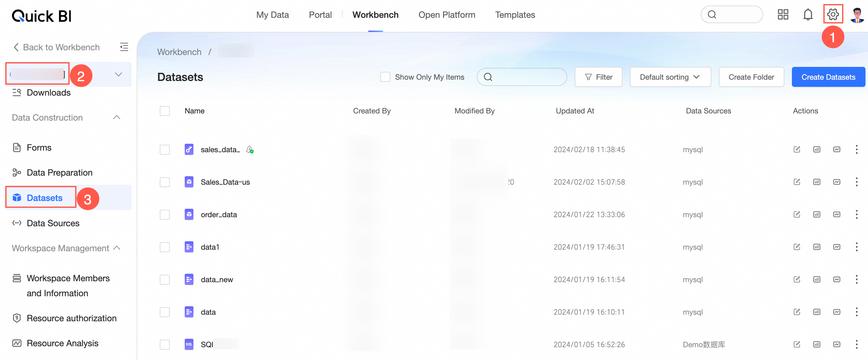
Task: Click edit icon for sales_data_ row
Action: click(x=797, y=149)
